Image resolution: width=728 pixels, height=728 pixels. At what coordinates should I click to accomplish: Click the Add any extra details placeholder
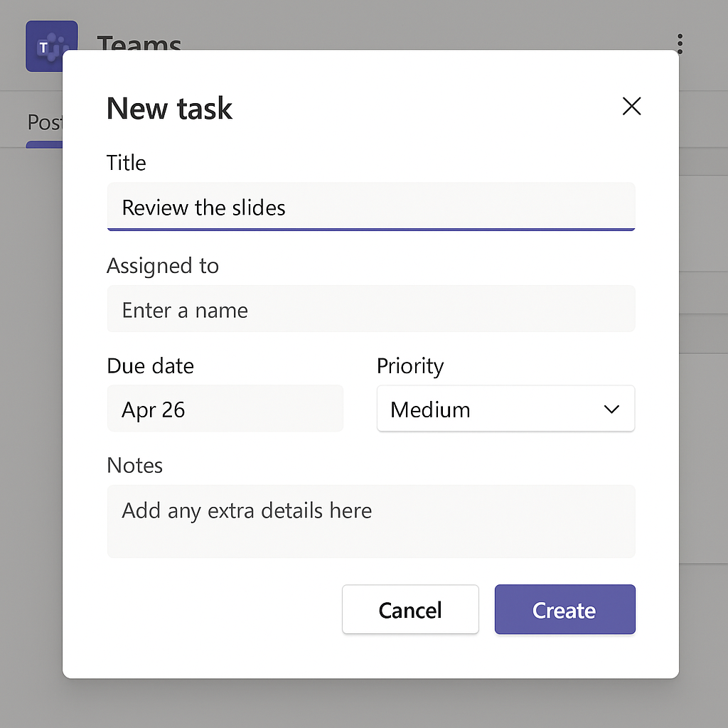pyautogui.click(x=247, y=510)
